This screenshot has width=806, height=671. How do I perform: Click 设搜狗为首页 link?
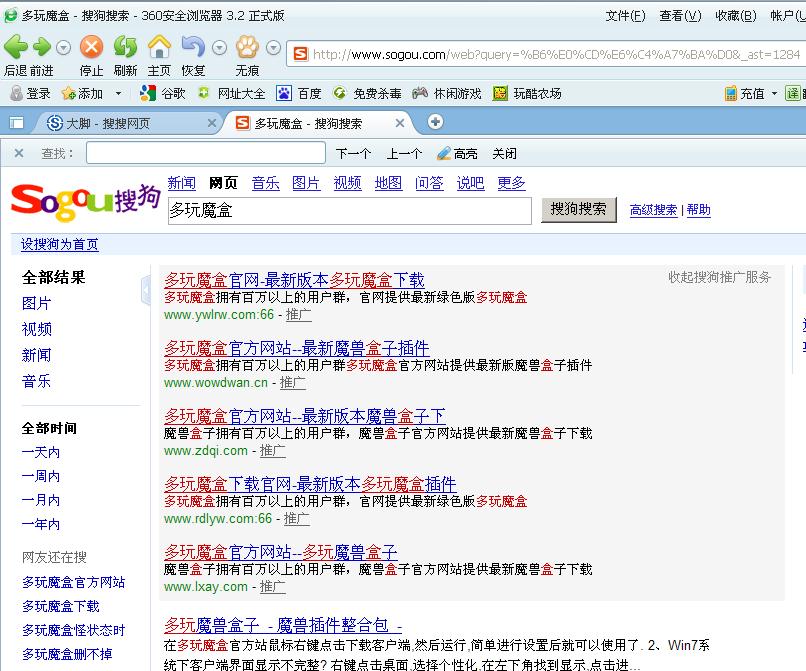60,244
